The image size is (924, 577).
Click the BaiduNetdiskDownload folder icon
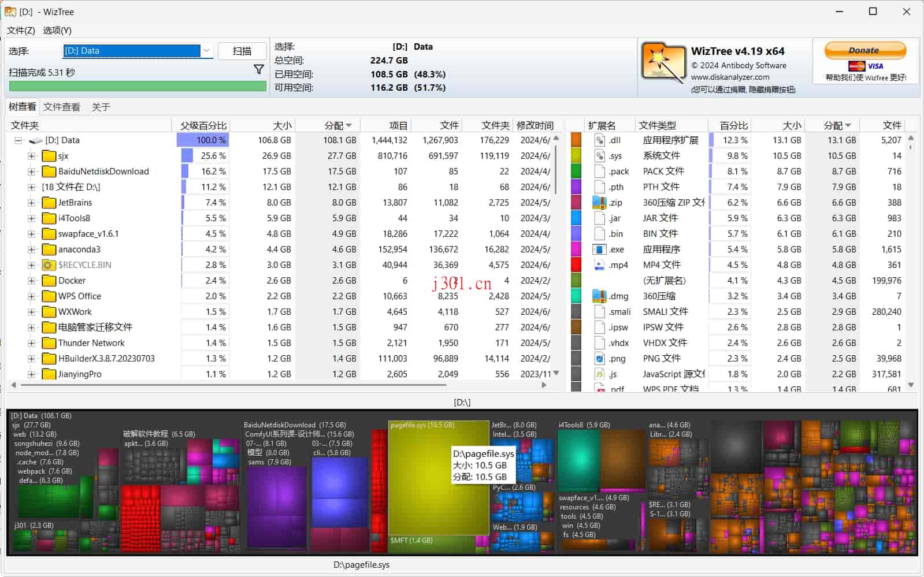pyautogui.click(x=49, y=172)
